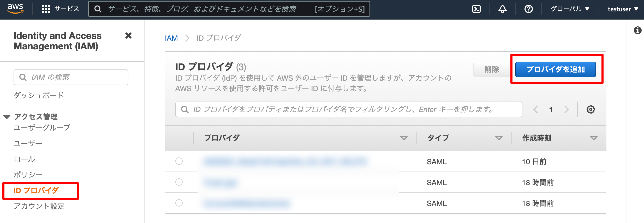644x223 pixels.
Task: Open the testuser account dropdown
Action: click(x=623, y=9)
